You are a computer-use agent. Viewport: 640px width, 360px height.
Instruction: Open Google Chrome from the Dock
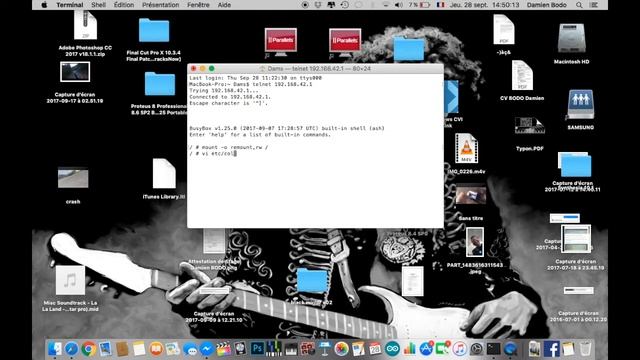[x=89, y=349]
